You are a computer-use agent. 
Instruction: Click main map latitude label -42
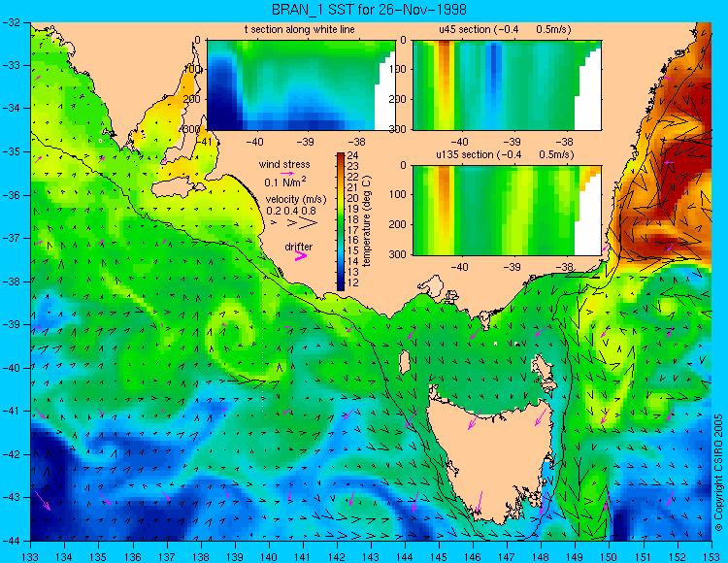11,454
